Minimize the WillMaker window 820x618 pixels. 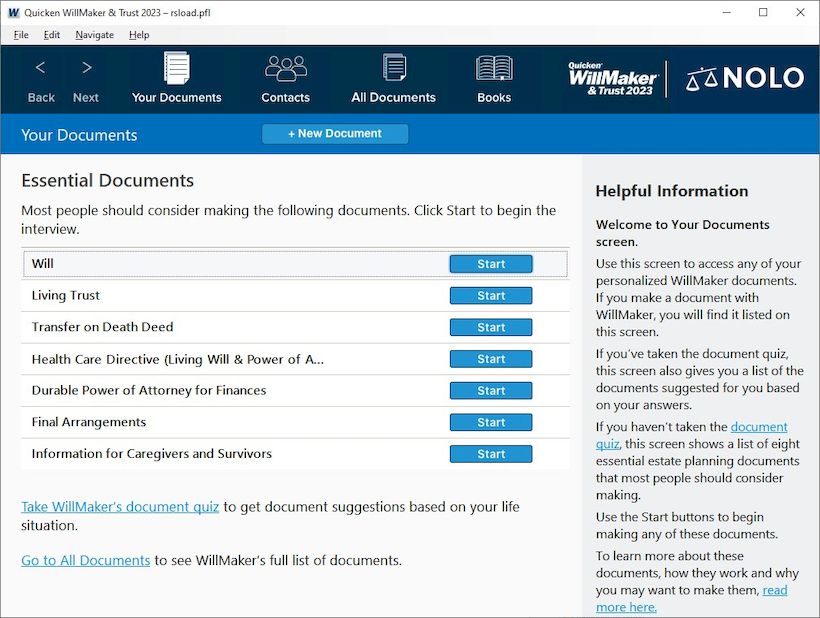[726, 13]
